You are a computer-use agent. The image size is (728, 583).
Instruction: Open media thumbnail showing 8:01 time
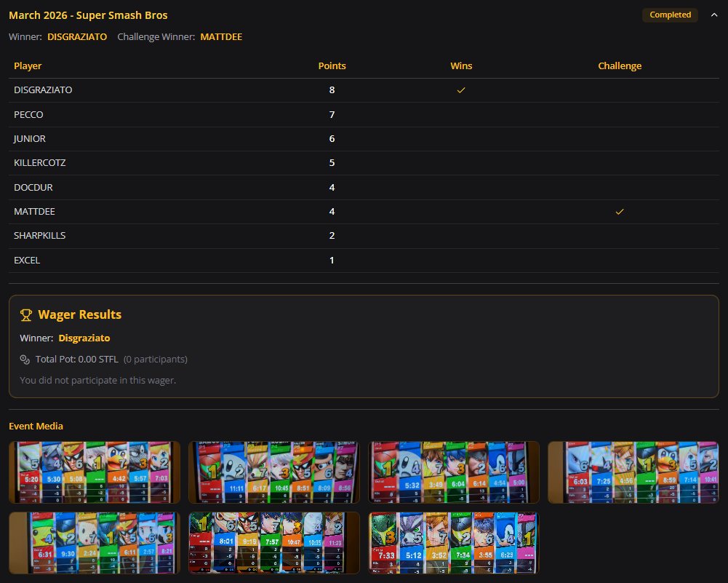click(274, 543)
